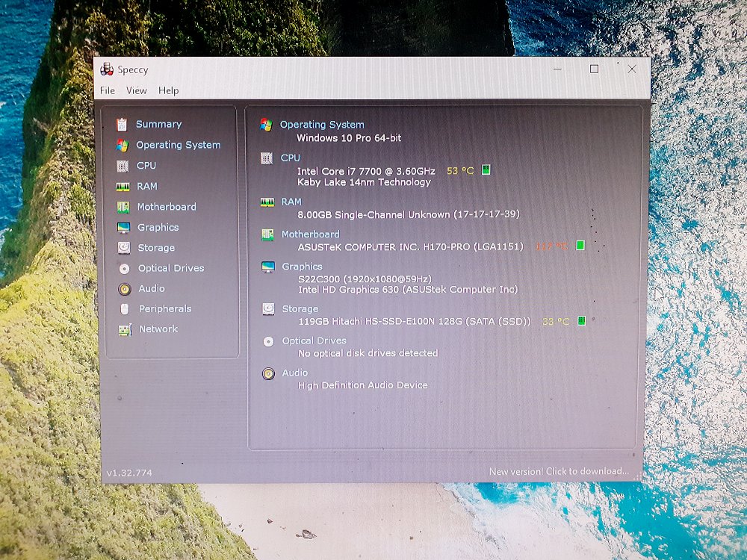This screenshot has width=747, height=560.
Task: Open the Help menu
Action: click(168, 90)
